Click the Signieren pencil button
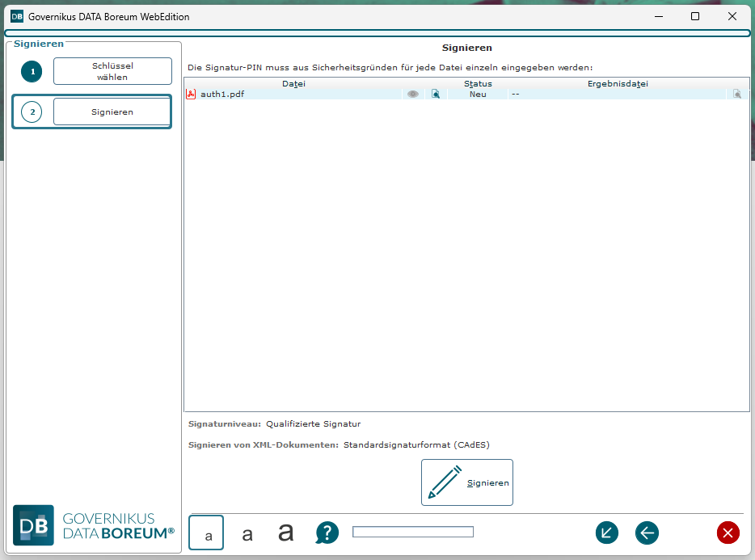 pos(467,482)
